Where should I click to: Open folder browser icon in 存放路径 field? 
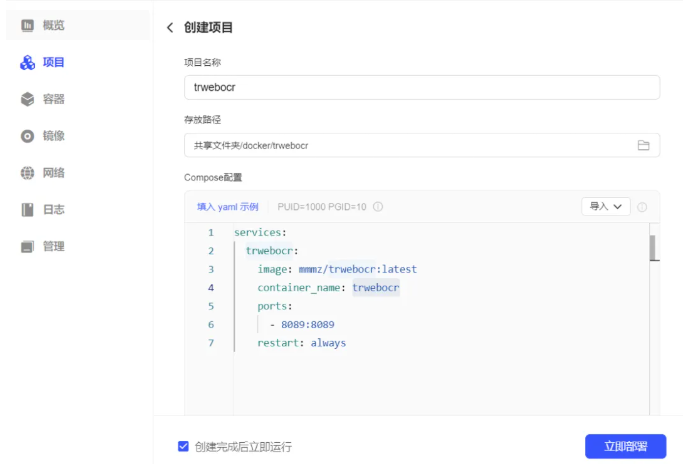click(643, 146)
